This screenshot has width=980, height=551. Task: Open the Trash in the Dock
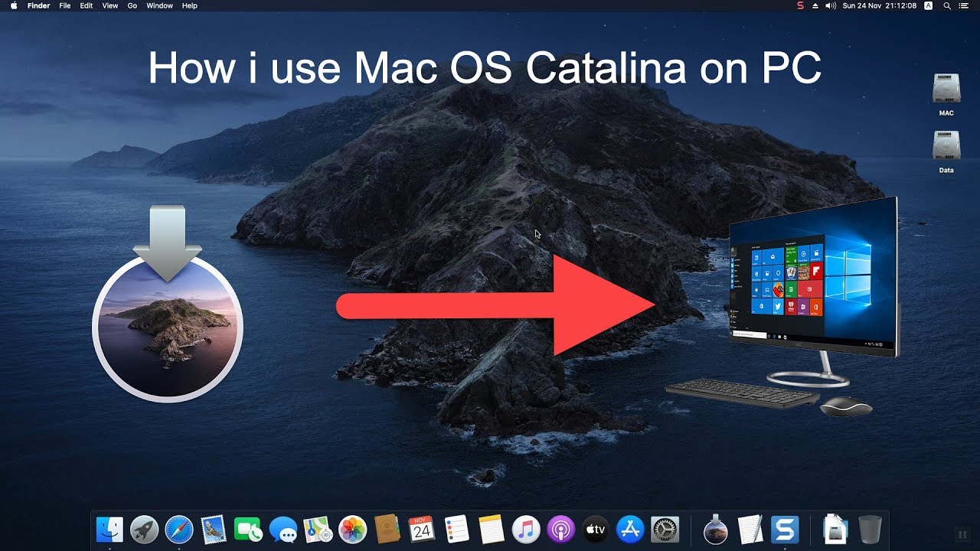871,529
